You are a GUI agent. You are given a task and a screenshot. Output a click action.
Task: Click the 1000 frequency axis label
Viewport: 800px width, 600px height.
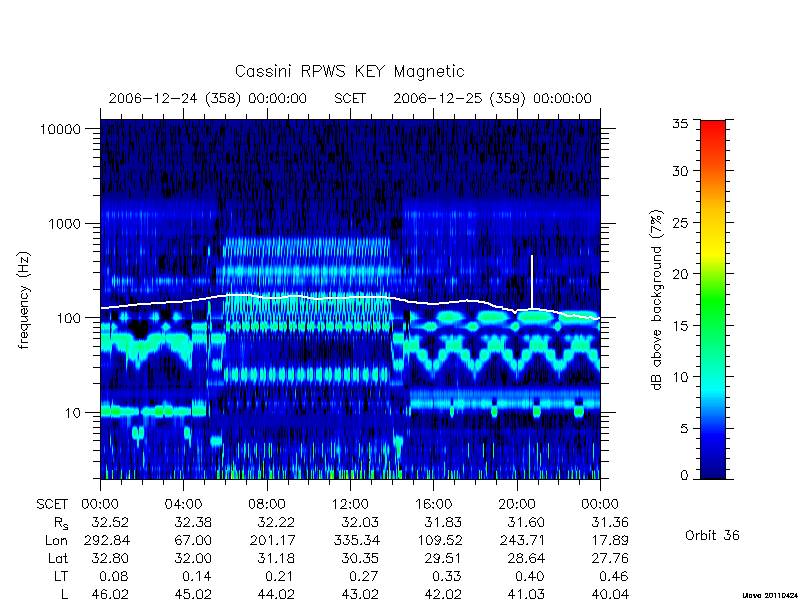65,223
